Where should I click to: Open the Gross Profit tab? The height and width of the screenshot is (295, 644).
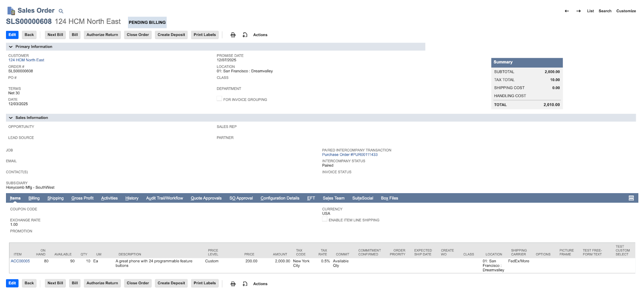[x=83, y=198]
